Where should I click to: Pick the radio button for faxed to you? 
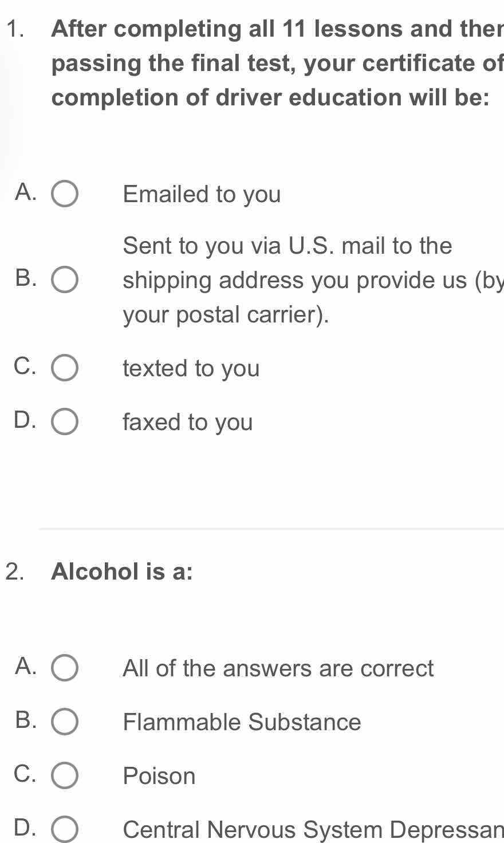[65, 422]
